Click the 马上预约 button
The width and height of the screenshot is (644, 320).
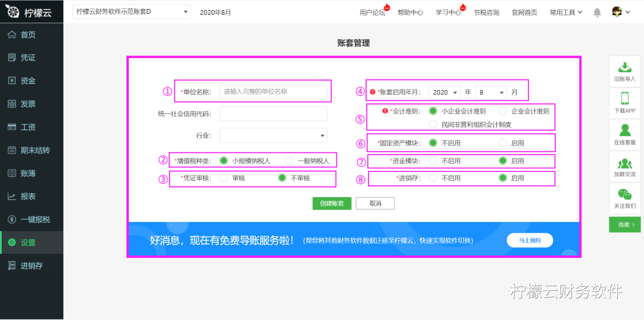[x=530, y=241]
